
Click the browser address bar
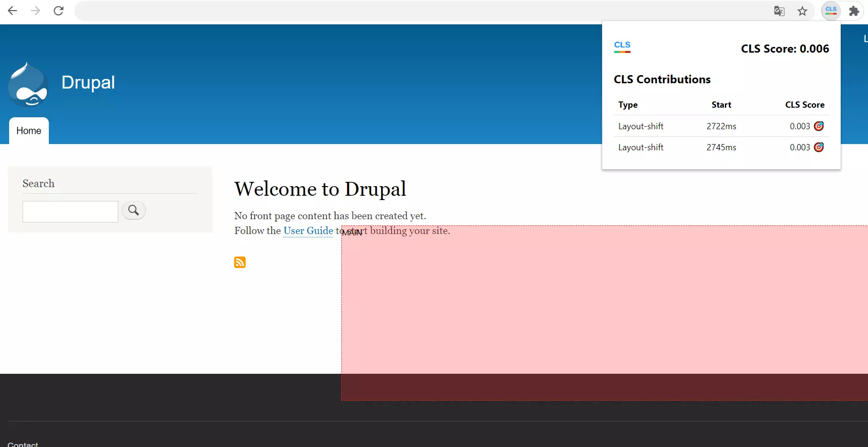pos(421,11)
